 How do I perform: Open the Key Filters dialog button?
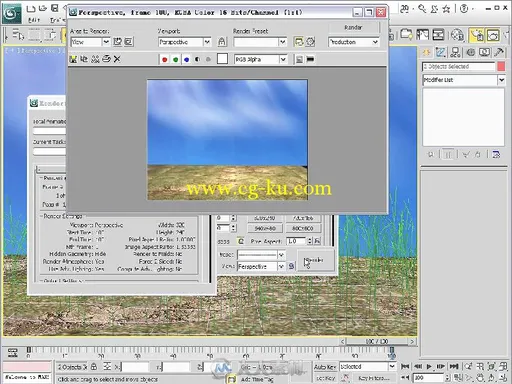click(373, 378)
